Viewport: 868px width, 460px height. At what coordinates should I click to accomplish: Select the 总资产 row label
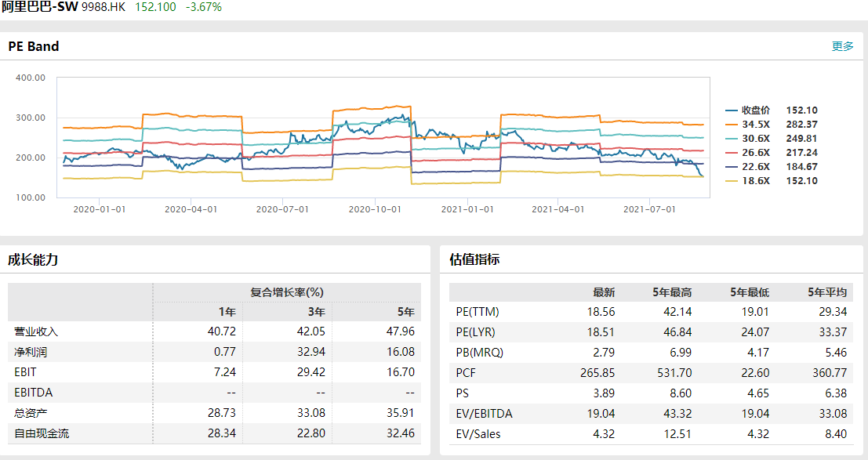tap(31, 413)
